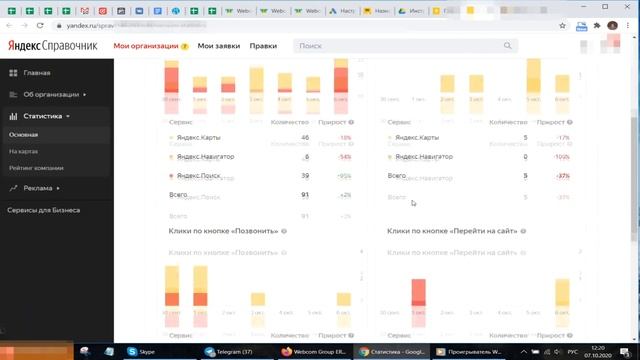
Task: Go back with browser back arrow
Action: pos(9,25)
